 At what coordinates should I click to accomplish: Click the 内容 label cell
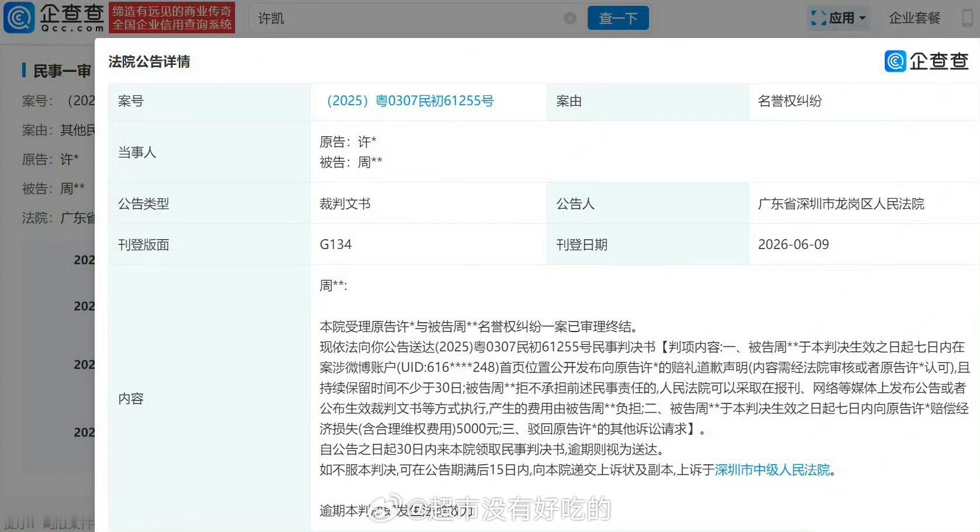[x=209, y=398]
